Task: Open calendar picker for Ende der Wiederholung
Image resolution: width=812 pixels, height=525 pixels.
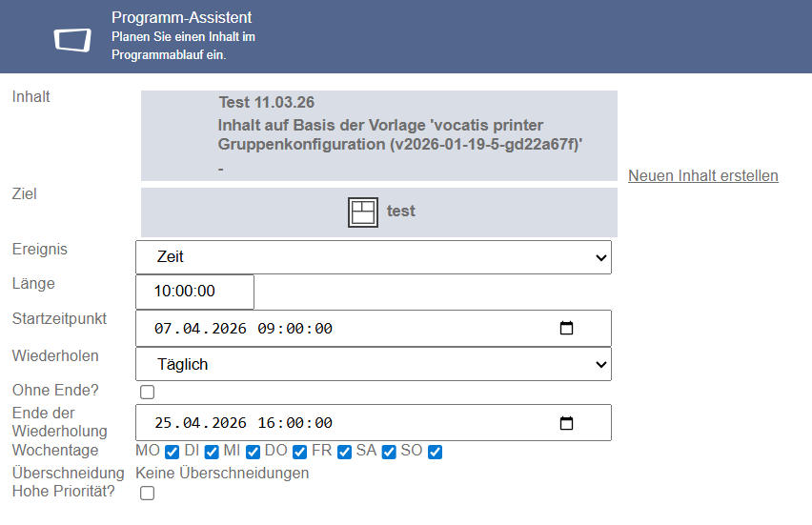Action: (566, 423)
